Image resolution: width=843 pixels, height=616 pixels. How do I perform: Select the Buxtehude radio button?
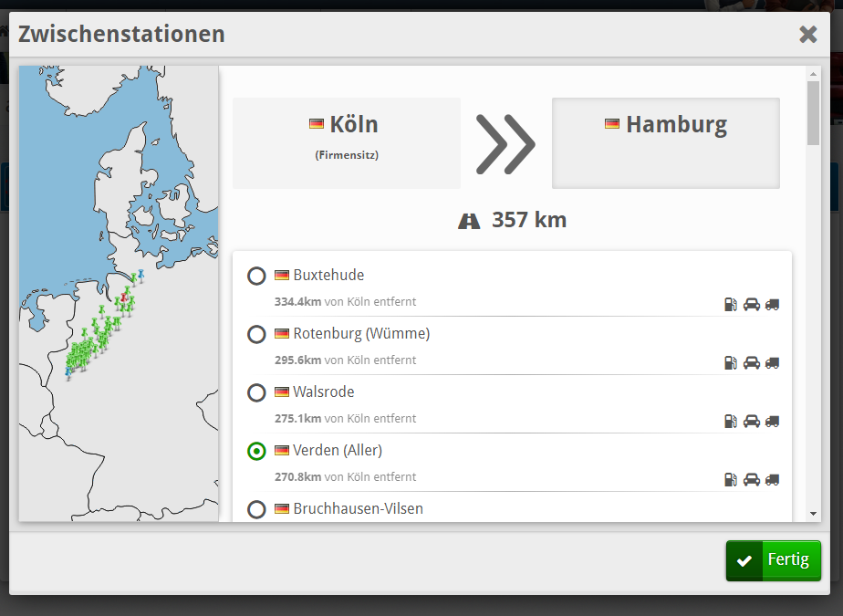(x=256, y=276)
